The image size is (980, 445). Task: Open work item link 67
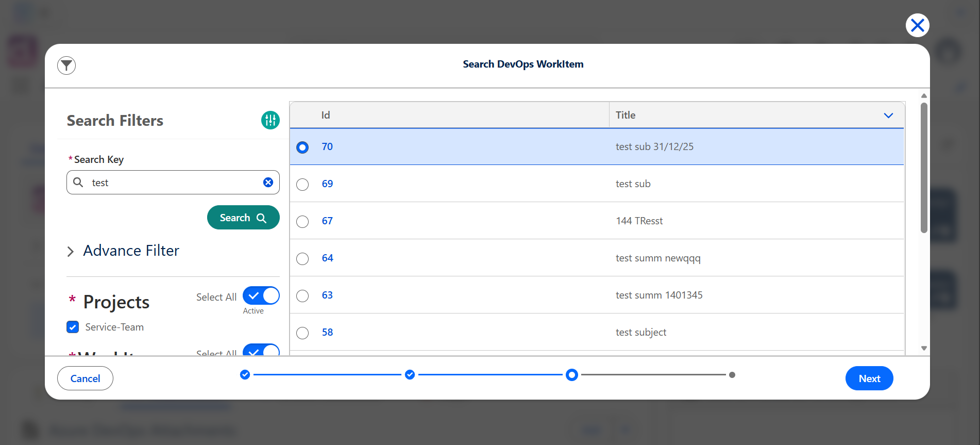coord(327,221)
